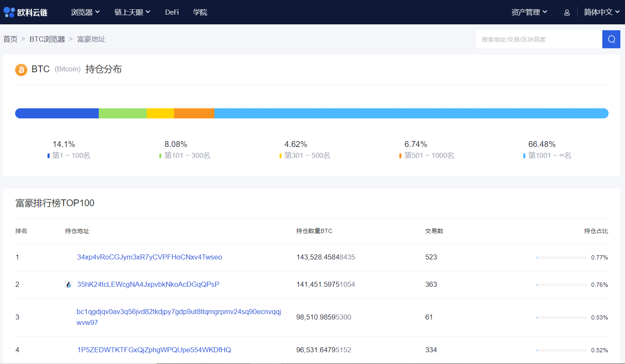625x364 pixels.
Task: Open the 简体中文 language selector
Action: pos(601,12)
